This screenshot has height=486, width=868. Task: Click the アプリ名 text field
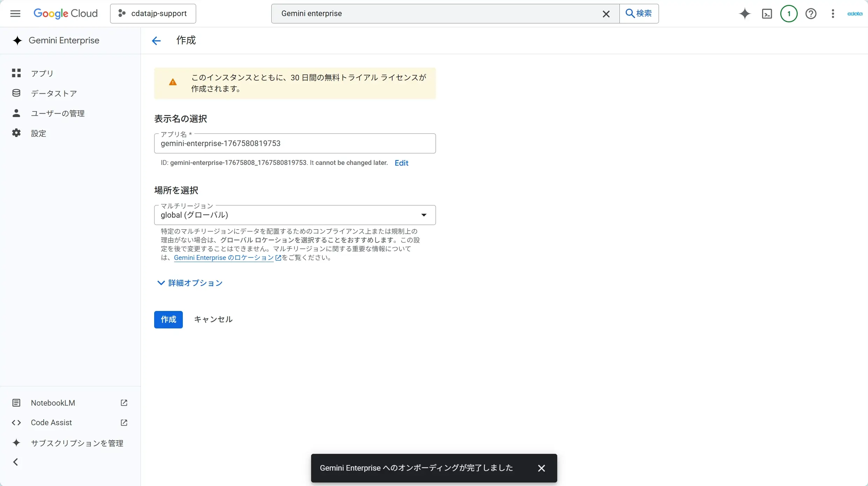tap(295, 144)
